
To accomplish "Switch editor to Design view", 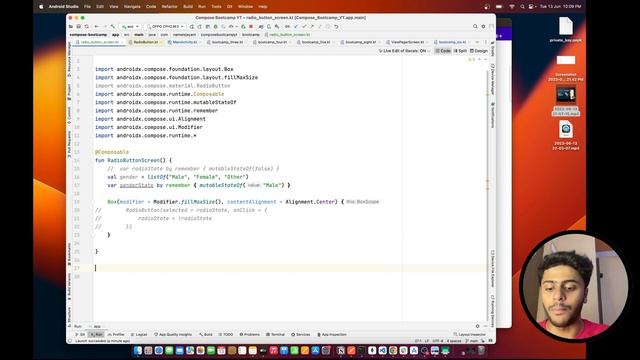I will 478,51.
